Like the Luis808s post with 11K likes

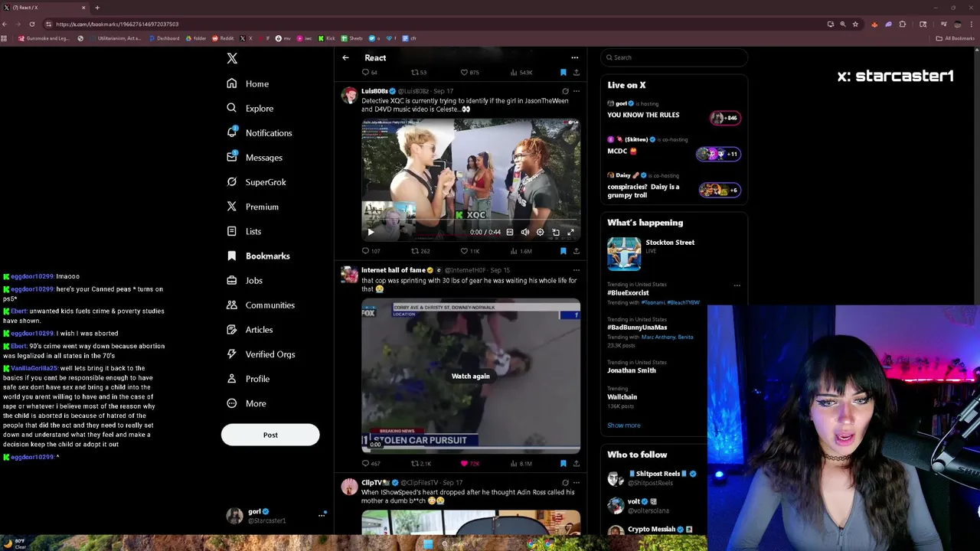click(469, 251)
